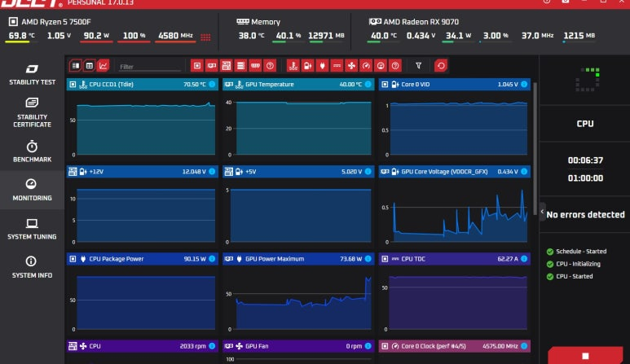The width and height of the screenshot is (630, 364).
Task: Open info for GPU Temperature graph
Action: pos(368,84)
